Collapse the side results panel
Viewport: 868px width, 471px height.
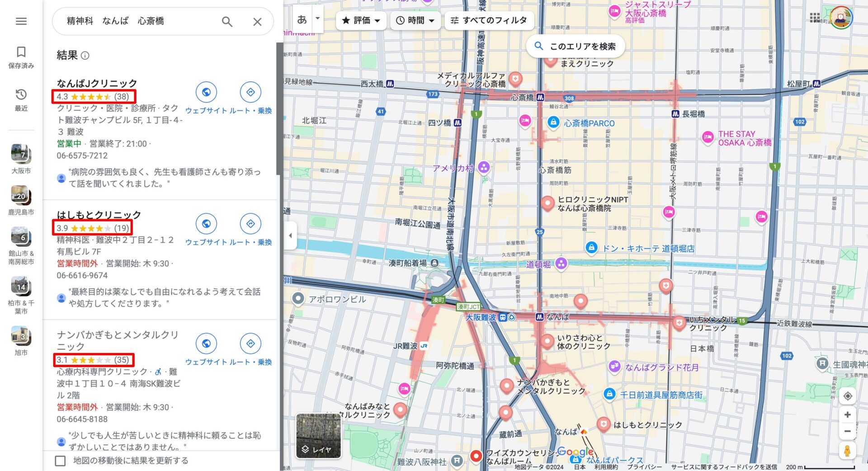pyautogui.click(x=290, y=235)
